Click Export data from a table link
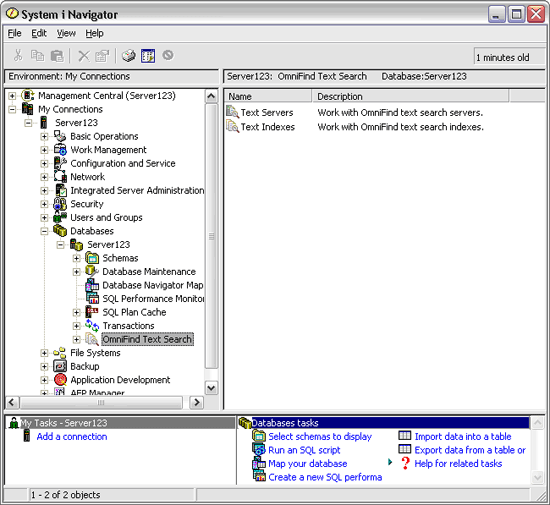Screen dimensions: 550x505 (x=470, y=450)
